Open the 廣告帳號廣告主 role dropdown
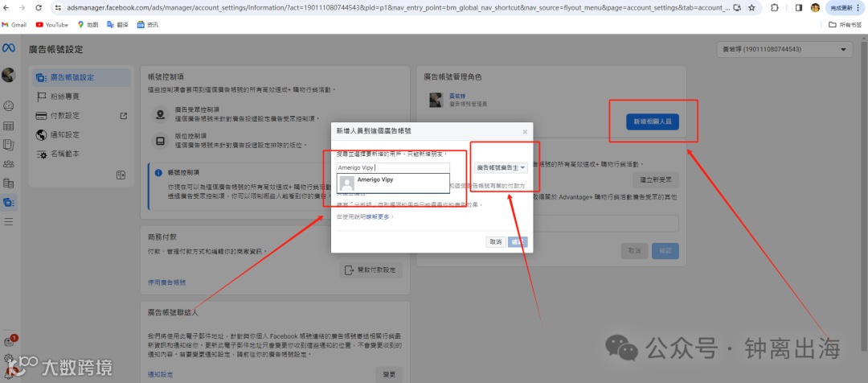 pyautogui.click(x=501, y=167)
